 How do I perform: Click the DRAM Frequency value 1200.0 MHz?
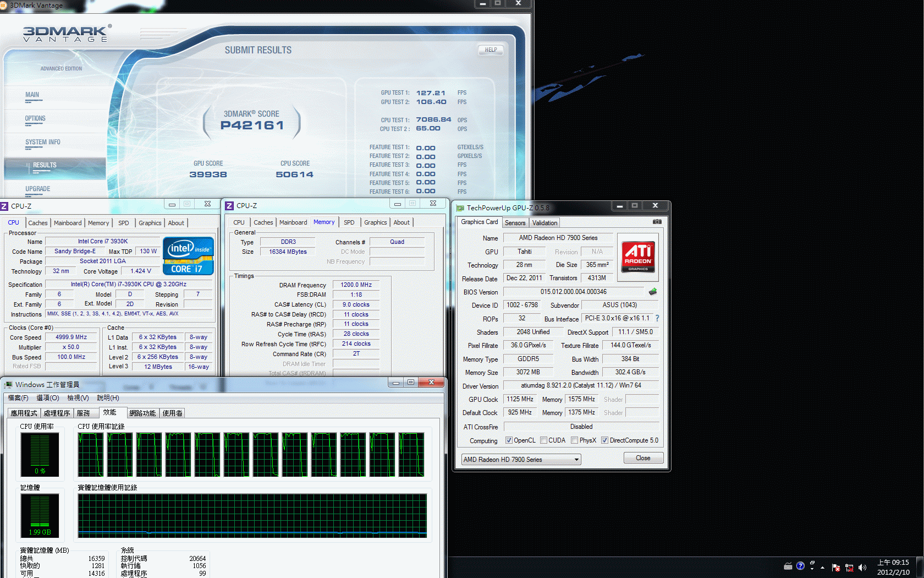tap(356, 285)
